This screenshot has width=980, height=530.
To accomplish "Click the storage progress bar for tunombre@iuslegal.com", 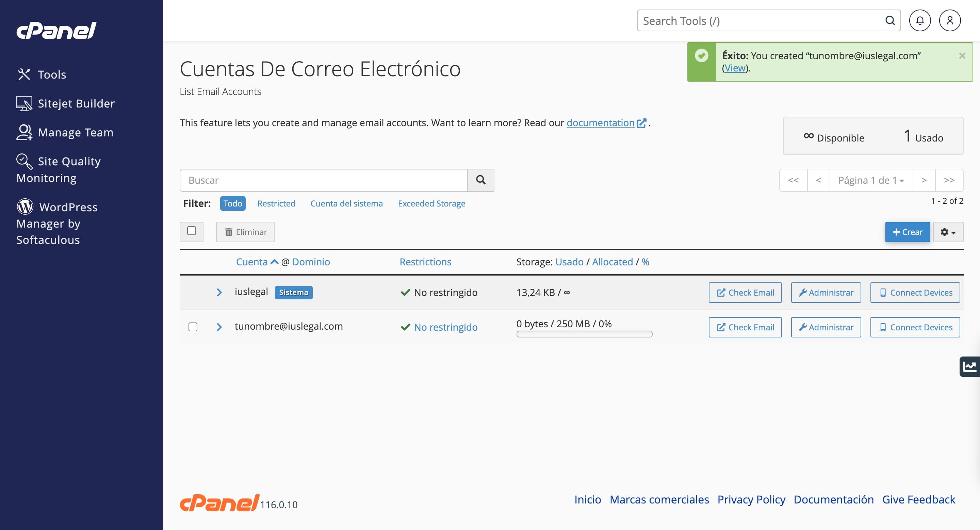I will coord(584,334).
